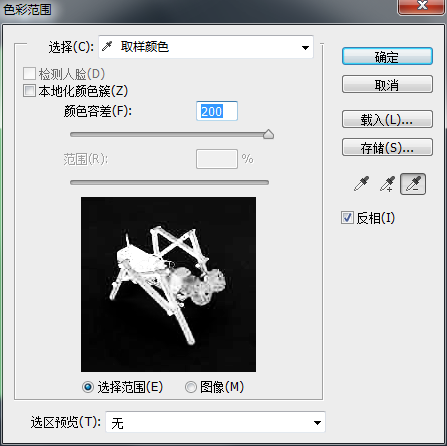Image resolution: width=447 pixels, height=446 pixels.
Task: Select the 选择范围(E) radio button
Action: 88,387
